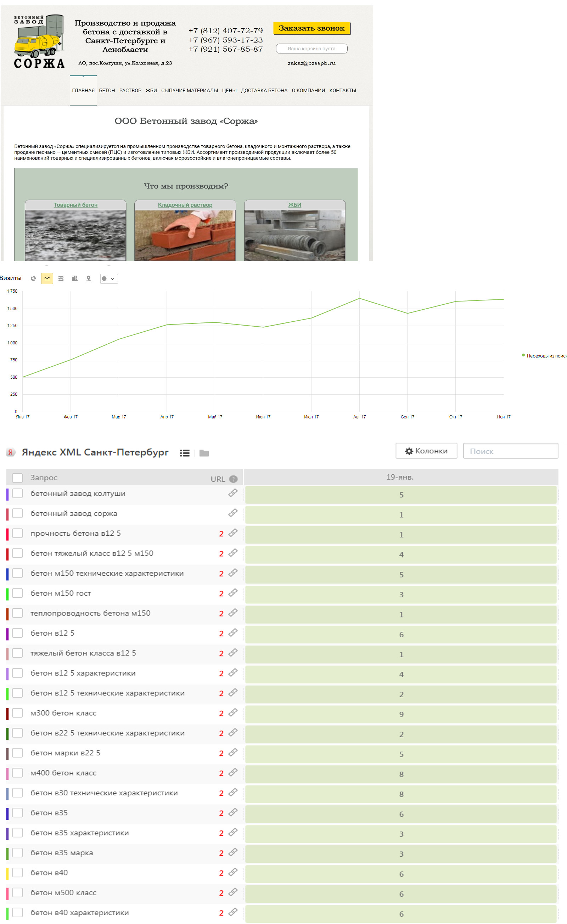567x924 pixels.
Task: Open the КОНТАКТЫ menu item
Action: (x=343, y=90)
